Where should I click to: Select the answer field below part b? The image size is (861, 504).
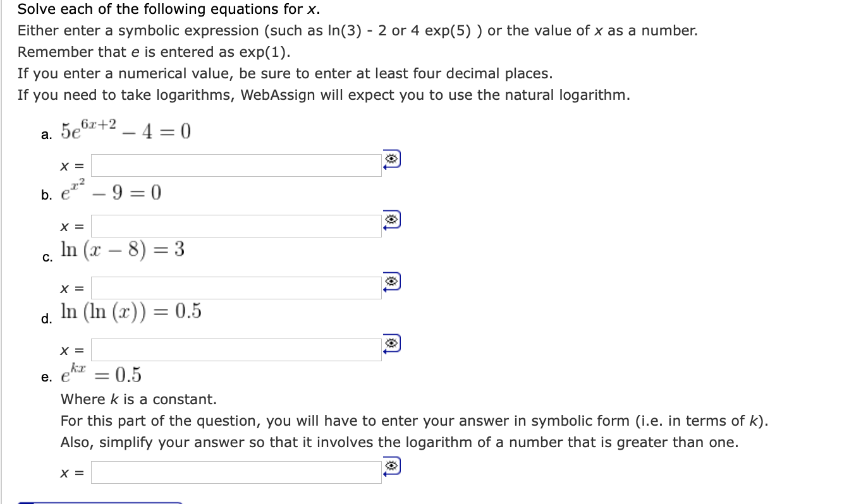[237, 225]
